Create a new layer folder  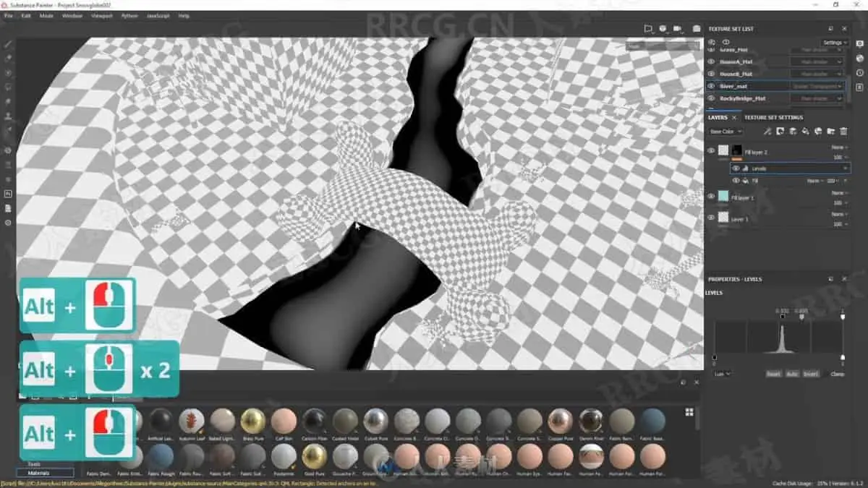pyautogui.click(x=830, y=132)
